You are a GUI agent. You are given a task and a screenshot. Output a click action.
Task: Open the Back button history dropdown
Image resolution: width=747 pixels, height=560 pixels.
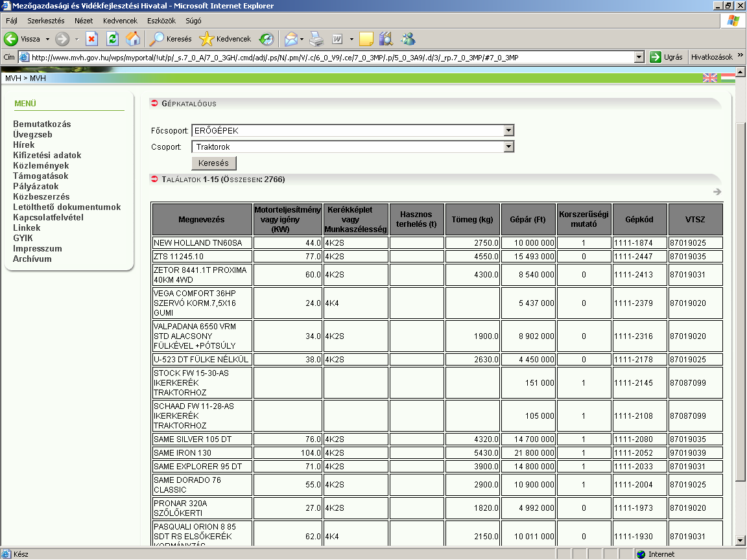[x=47, y=39]
